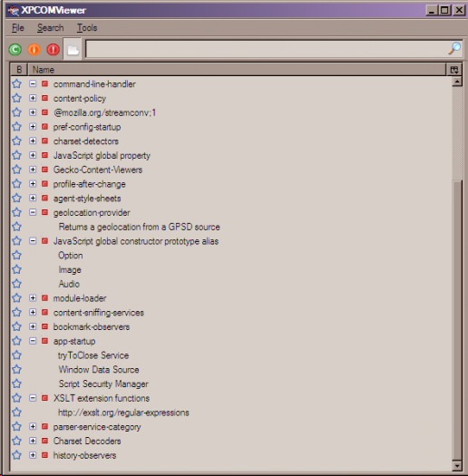
Task: Toggle bookmark star for Audio row
Action: [17, 284]
